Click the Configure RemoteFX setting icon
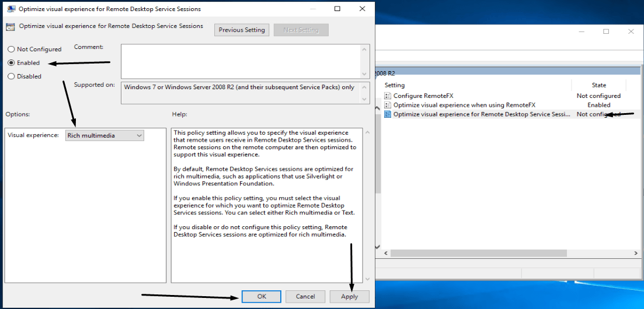 click(x=388, y=96)
